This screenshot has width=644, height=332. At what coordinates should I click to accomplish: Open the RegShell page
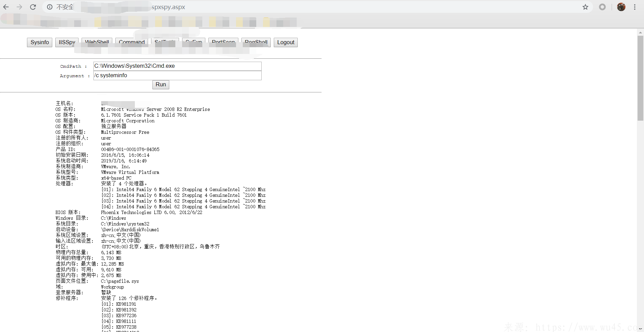[x=256, y=42]
